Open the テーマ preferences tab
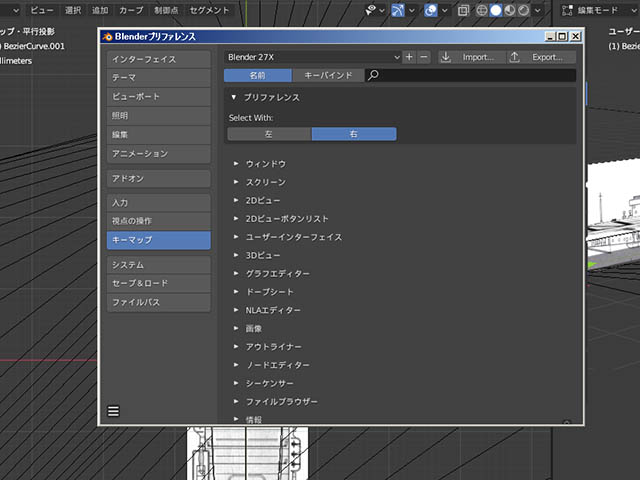 (159, 78)
